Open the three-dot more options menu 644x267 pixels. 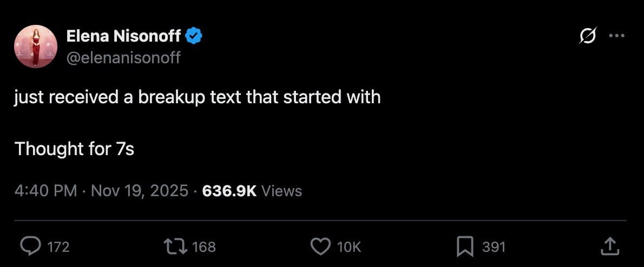(616, 36)
